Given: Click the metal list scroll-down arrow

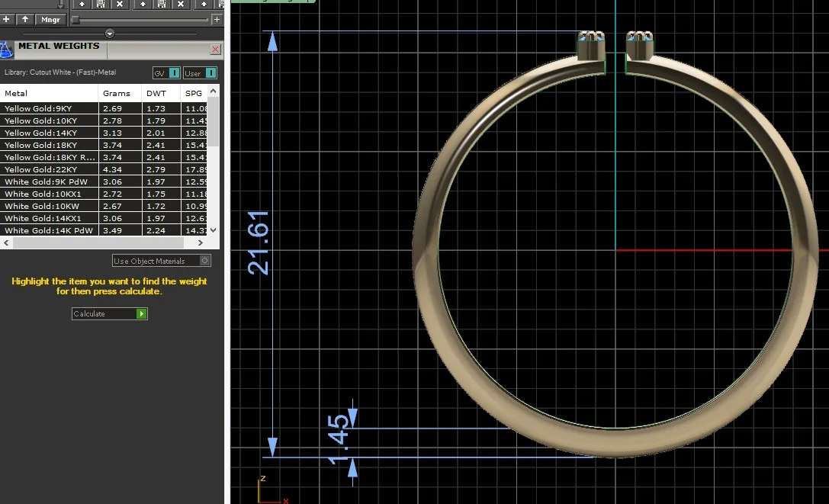Looking at the screenshot, I should (x=213, y=230).
